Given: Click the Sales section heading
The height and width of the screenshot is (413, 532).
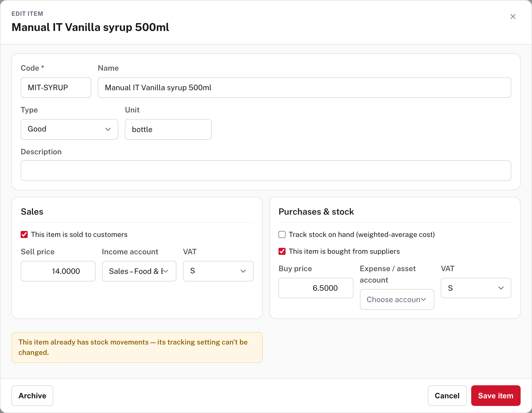Looking at the screenshot, I should [x=32, y=212].
